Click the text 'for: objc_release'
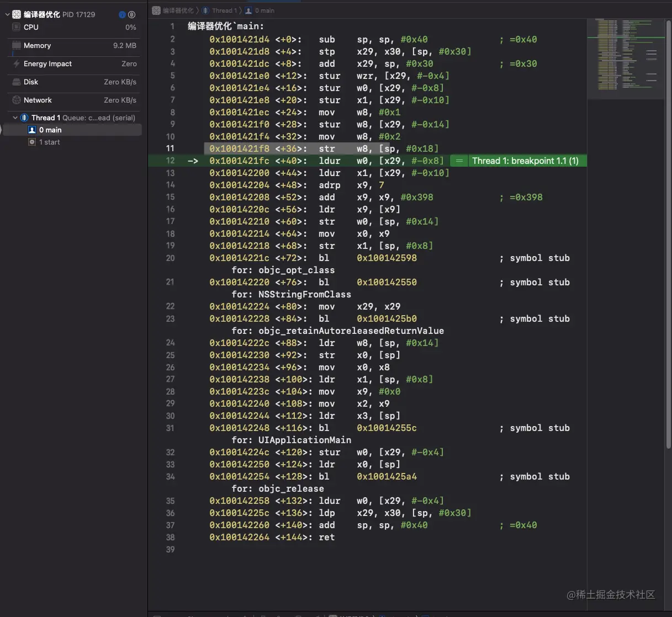Image resolution: width=672 pixels, height=617 pixels. [x=278, y=488]
